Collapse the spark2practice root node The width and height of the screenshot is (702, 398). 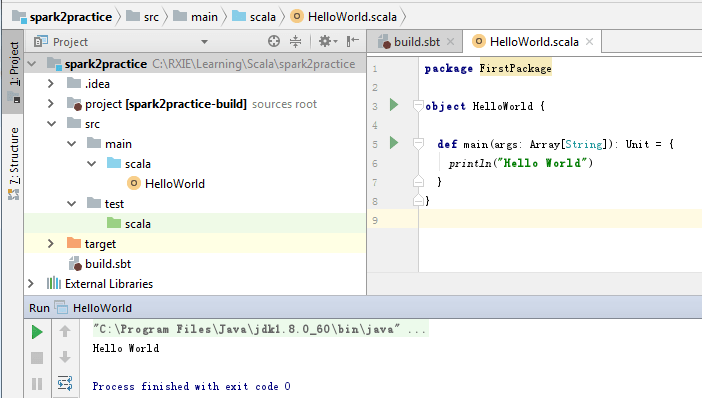click(x=32, y=64)
